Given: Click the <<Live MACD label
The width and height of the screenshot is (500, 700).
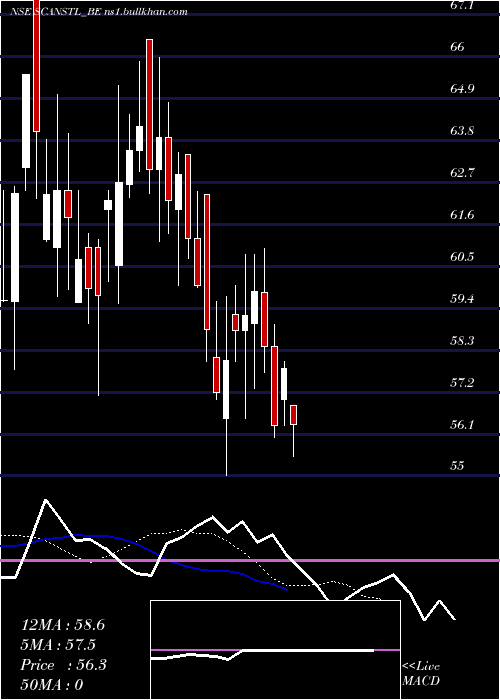Looking at the screenshot, I should (x=421, y=674).
